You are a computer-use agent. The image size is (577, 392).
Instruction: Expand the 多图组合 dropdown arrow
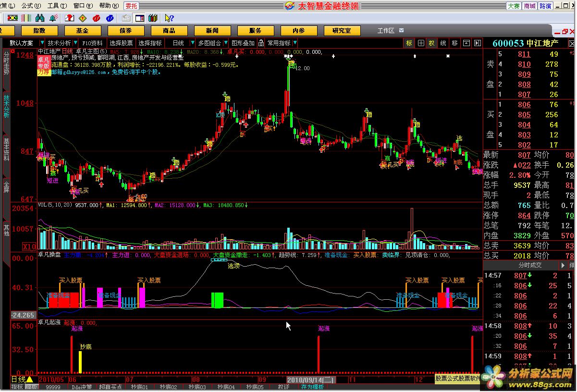(226, 43)
